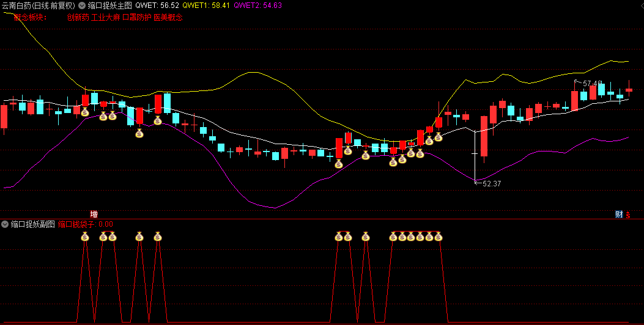Click the red 增 marker on the time axis
Screen dimensions: 644x325
point(94,214)
